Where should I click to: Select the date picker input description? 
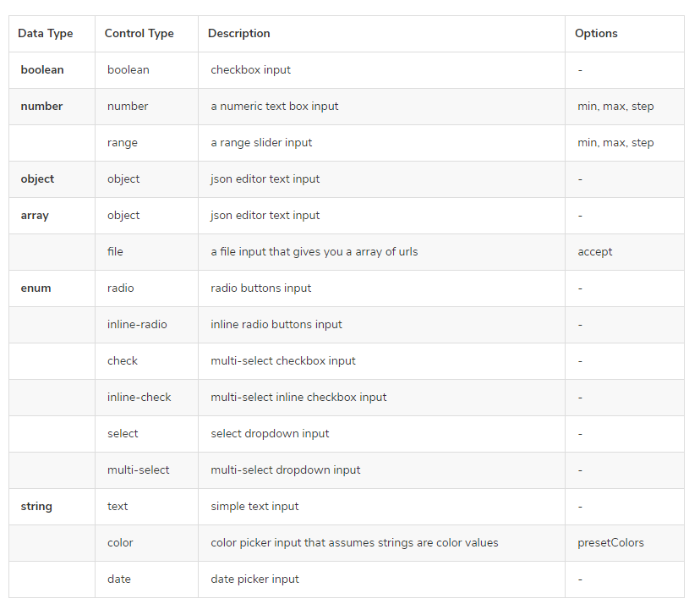tap(254, 579)
